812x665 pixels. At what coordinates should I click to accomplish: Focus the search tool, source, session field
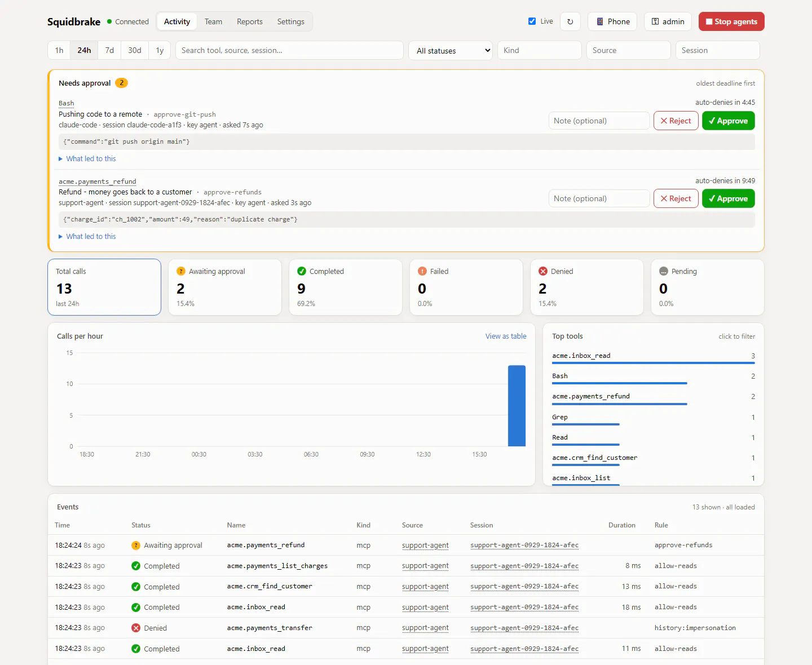(x=289, y=50)
